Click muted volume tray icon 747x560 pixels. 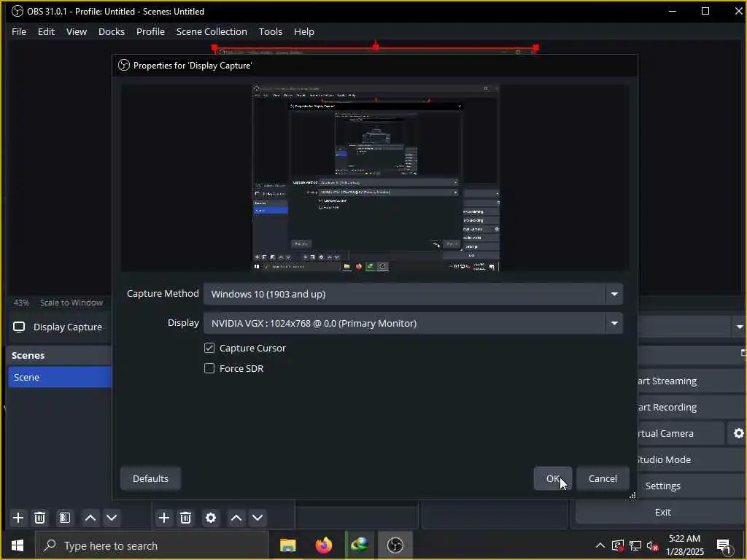click(x=653, y=545)
